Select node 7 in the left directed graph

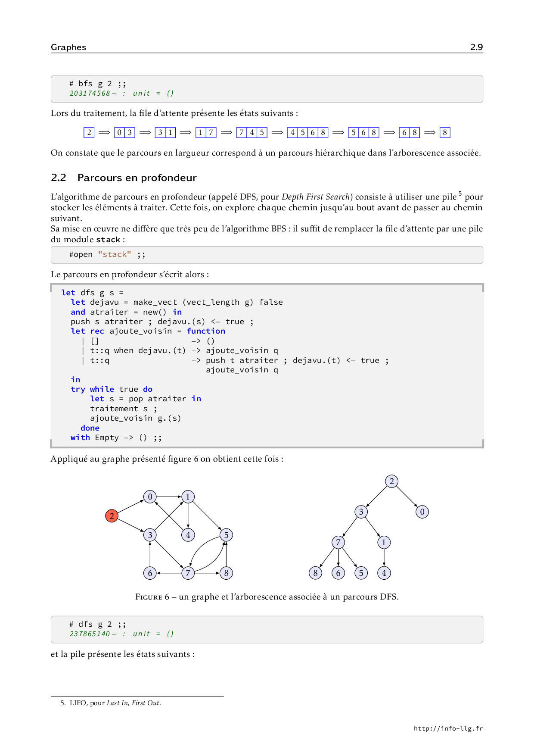[x=188, y=573]
